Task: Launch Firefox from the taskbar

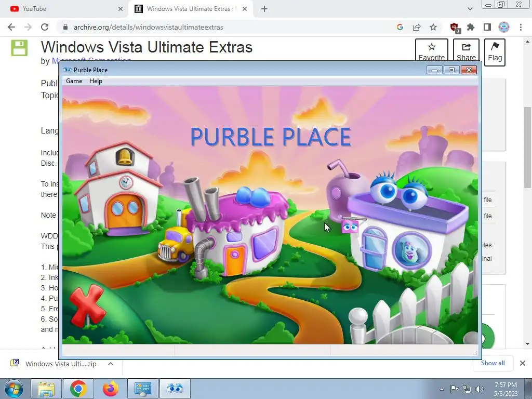Action: (111, 389)
